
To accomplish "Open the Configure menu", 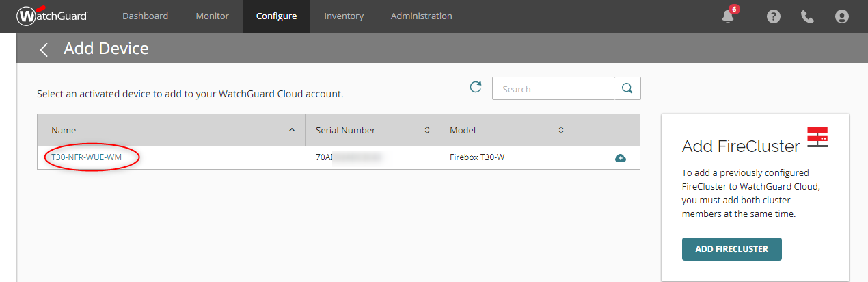I will (x=276, y=16).
